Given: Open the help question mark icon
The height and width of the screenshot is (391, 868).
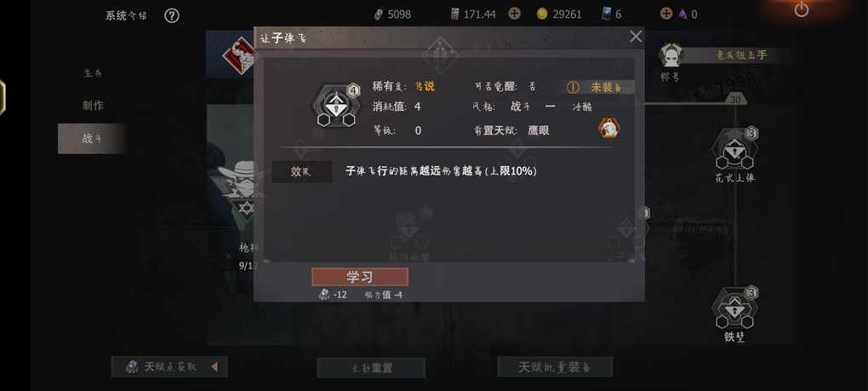Looking at the screenshot, I should click(x=172, y=15).
